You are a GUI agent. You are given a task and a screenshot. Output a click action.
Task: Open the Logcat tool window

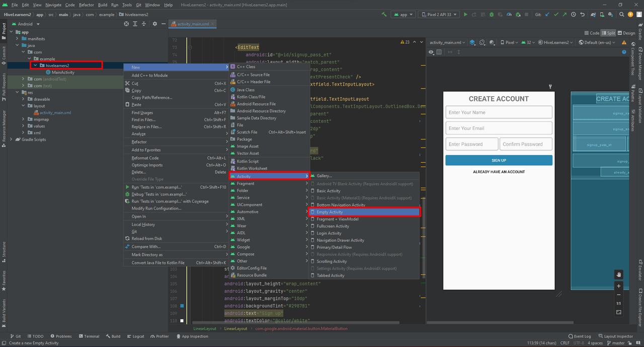[135, 336]
